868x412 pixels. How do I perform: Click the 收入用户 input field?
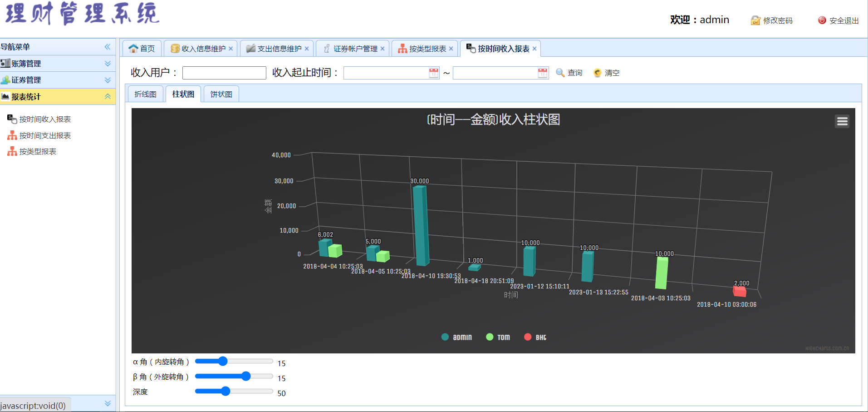(224, 73)
